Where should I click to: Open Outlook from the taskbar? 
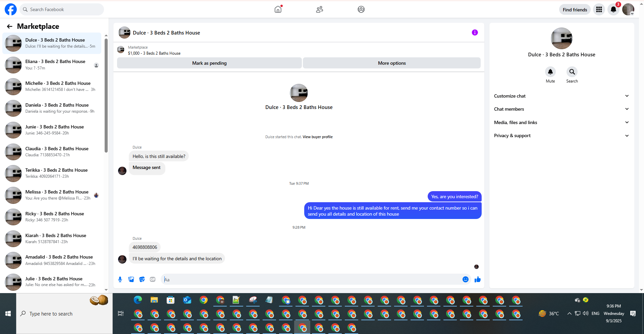pyautogui.click(x=187, y=300)
